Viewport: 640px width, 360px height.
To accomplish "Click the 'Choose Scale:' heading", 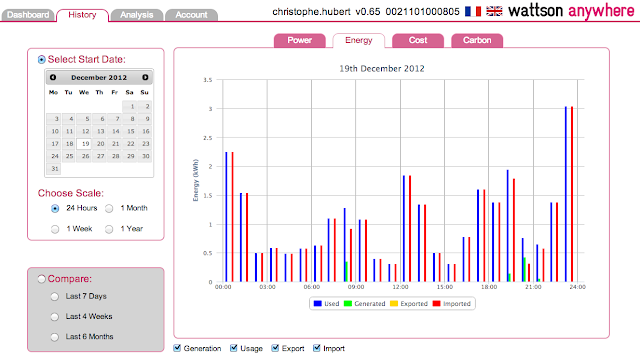I will click(71, 193).
